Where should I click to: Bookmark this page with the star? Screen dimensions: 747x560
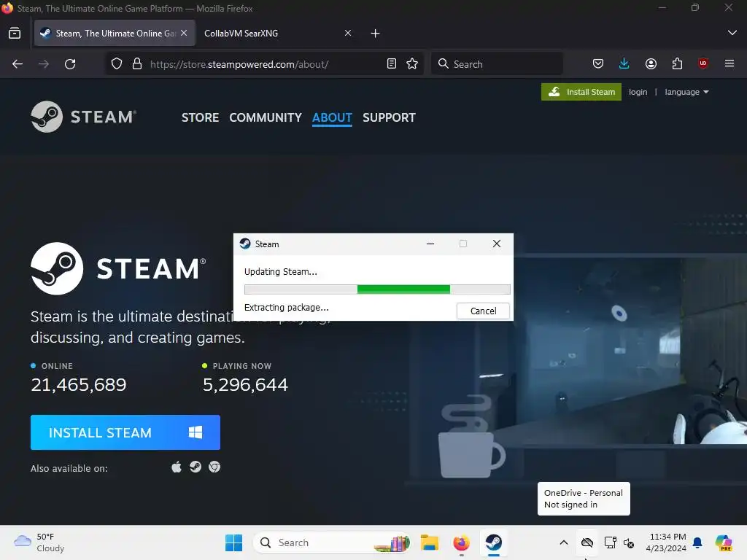413,64
